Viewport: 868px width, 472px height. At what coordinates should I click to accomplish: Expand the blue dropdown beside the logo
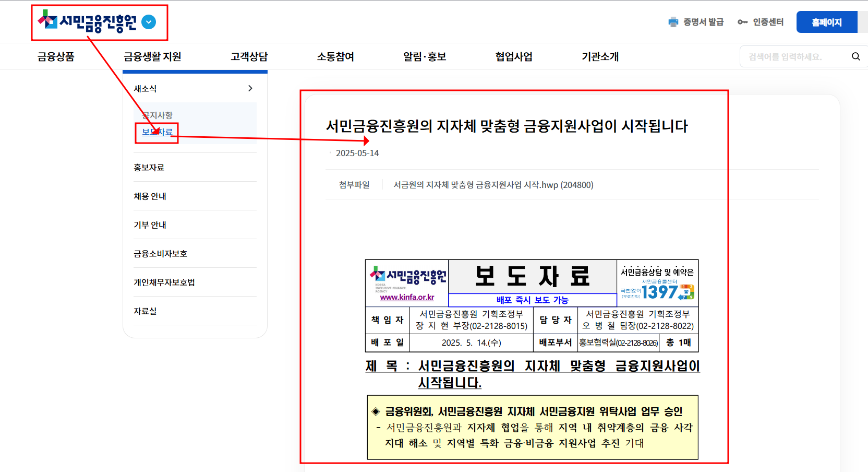(149, 22)
